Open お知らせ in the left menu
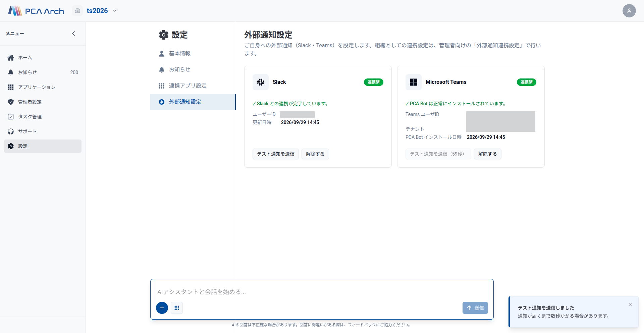The image size is (644, 333). click(x=43, y=72)
